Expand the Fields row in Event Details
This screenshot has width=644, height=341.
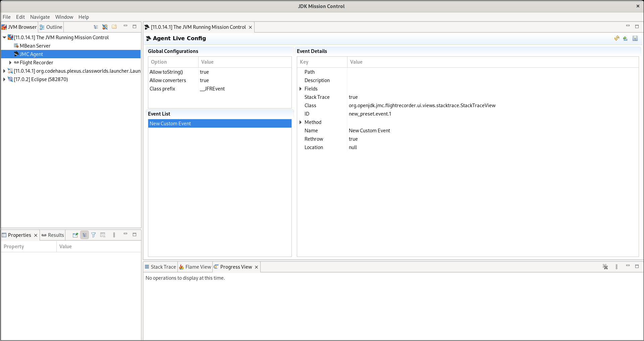coord(301,89)
